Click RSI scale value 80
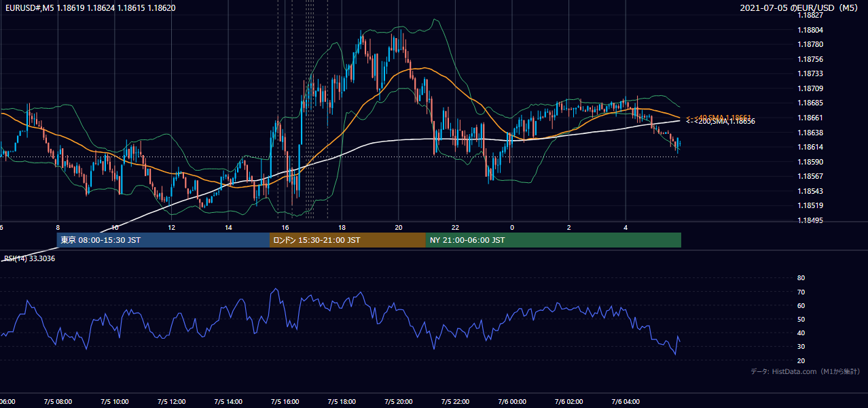 (x=801, y=278)
